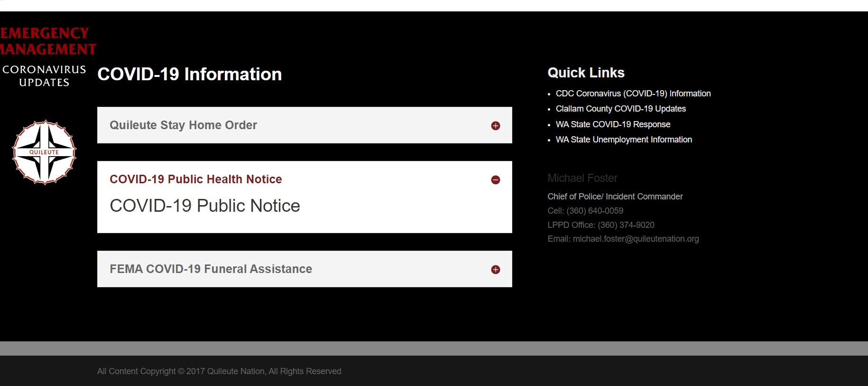Click the round Quileute tribal logo
The image size is (868, 386).
click(x=44, y=152)
